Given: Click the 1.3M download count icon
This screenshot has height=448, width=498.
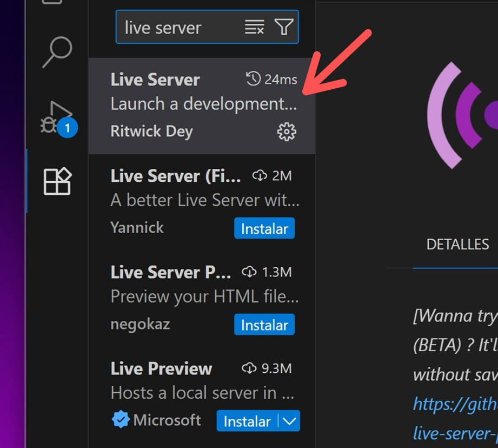Looking at the screenshot, I should point(249,272).
